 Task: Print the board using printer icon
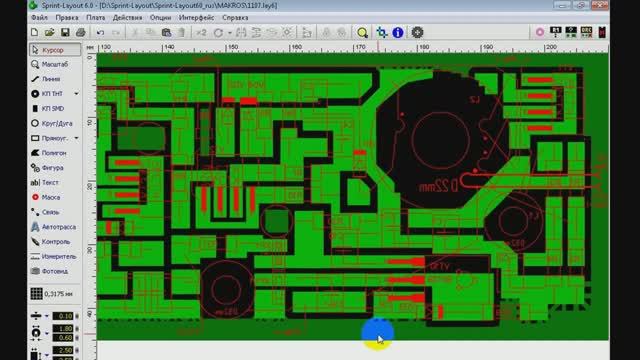click(80, 33)
